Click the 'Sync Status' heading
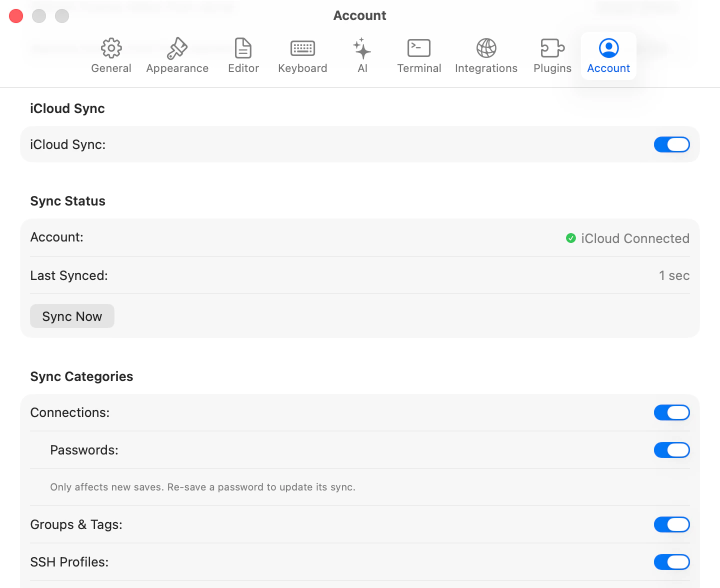The image size is (720, 588). point(67,201)
